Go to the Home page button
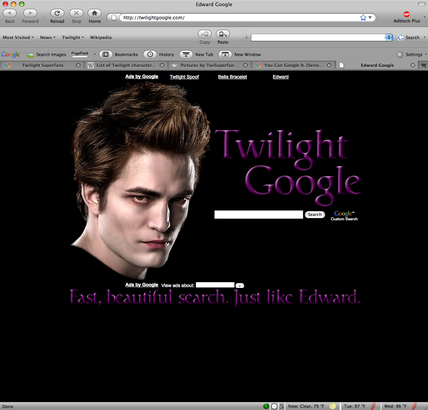 click(94, 13)
